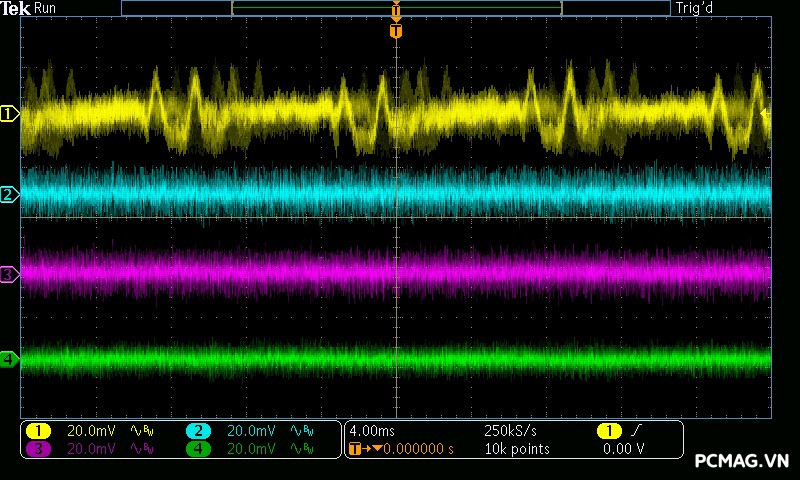Open the 250kS/s sample rate readout
The width and height of the screenshot is (800, 480).
point(510,431)
